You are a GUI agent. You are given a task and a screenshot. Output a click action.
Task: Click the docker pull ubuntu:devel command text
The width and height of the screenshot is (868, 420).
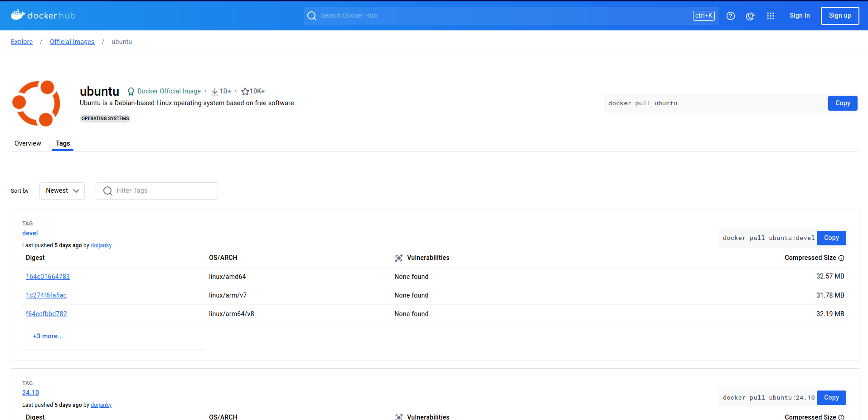[768, 238]
